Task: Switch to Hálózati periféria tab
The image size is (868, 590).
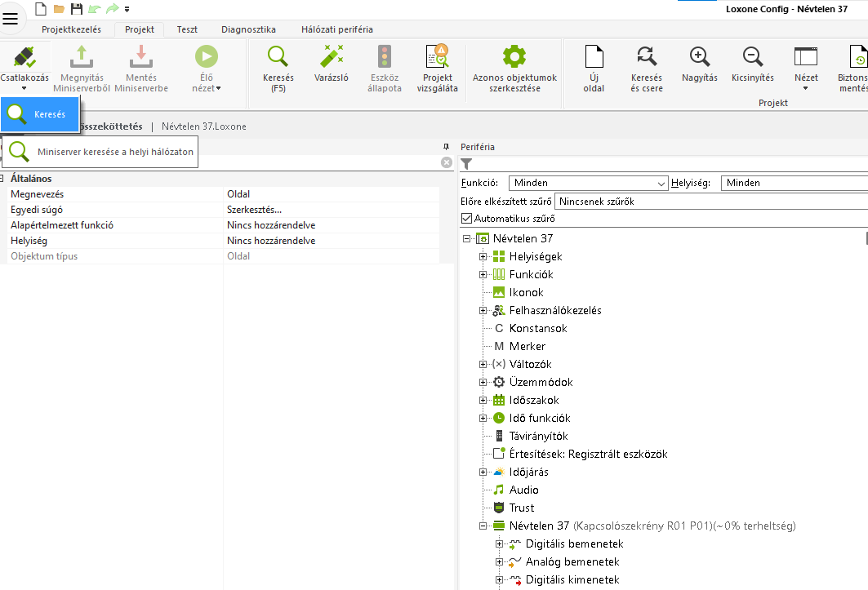Action: point(337,29)
